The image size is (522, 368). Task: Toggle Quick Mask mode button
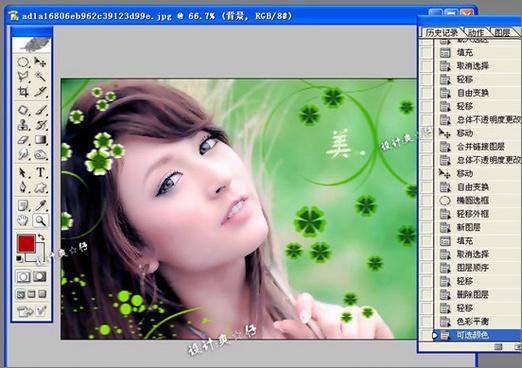[40, 277]
